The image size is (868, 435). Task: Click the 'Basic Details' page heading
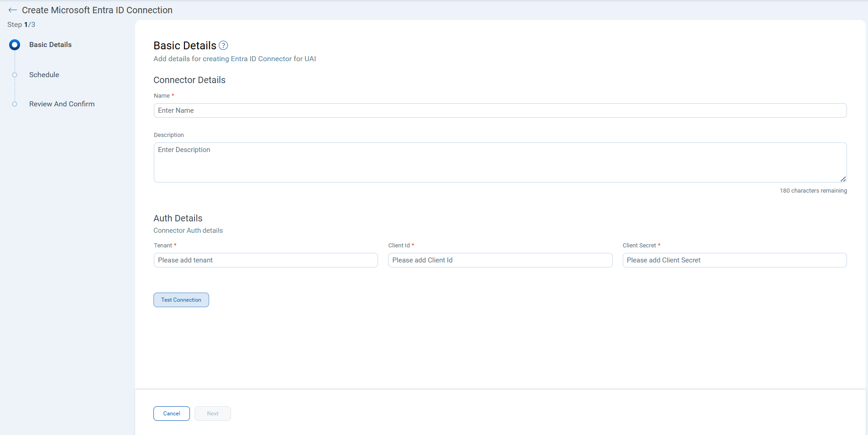pyautogui.click(x=185, y=46)
